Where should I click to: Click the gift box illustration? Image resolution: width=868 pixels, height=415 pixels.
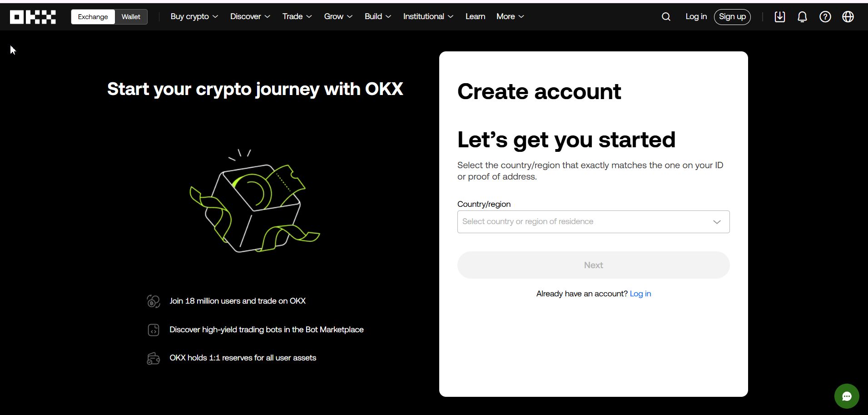[x=255, y=200]
